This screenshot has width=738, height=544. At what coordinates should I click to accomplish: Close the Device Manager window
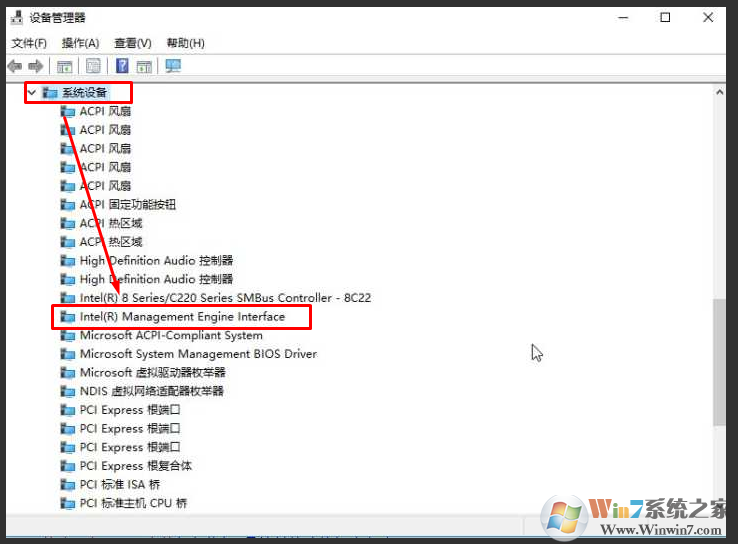[708, 18]
